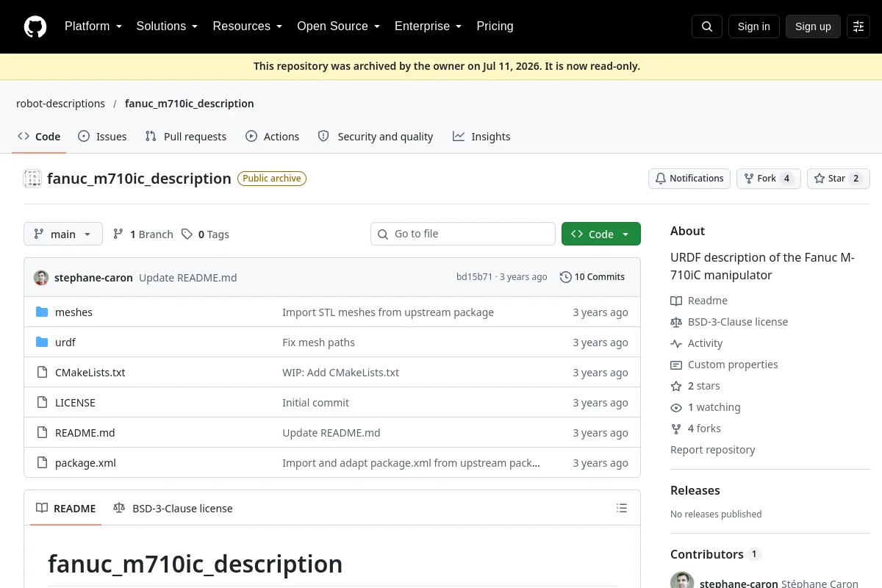This screenshot has height=588, width=882.
Task: Open the README outline list icon
Action: click(x=622, y=508)
